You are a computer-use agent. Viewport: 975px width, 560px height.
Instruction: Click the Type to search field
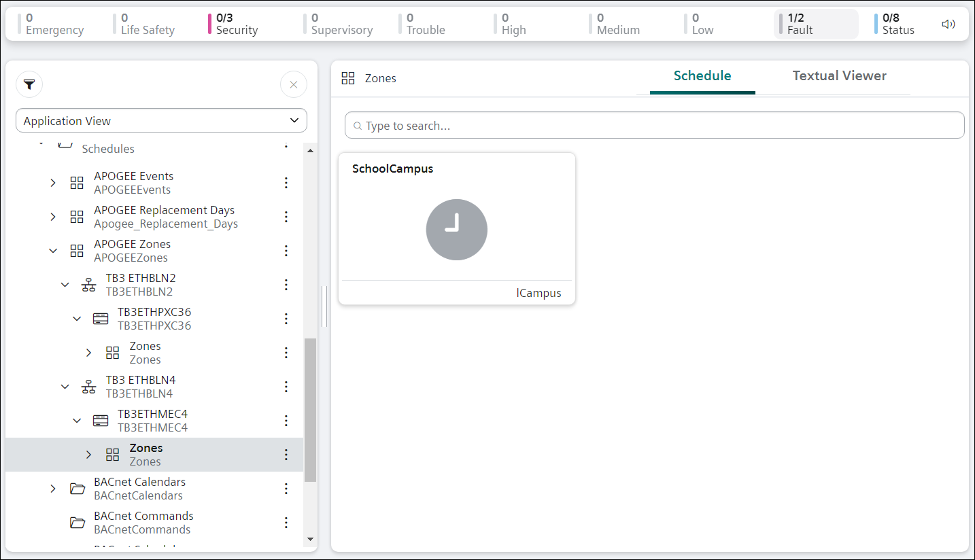pos(654,126)
